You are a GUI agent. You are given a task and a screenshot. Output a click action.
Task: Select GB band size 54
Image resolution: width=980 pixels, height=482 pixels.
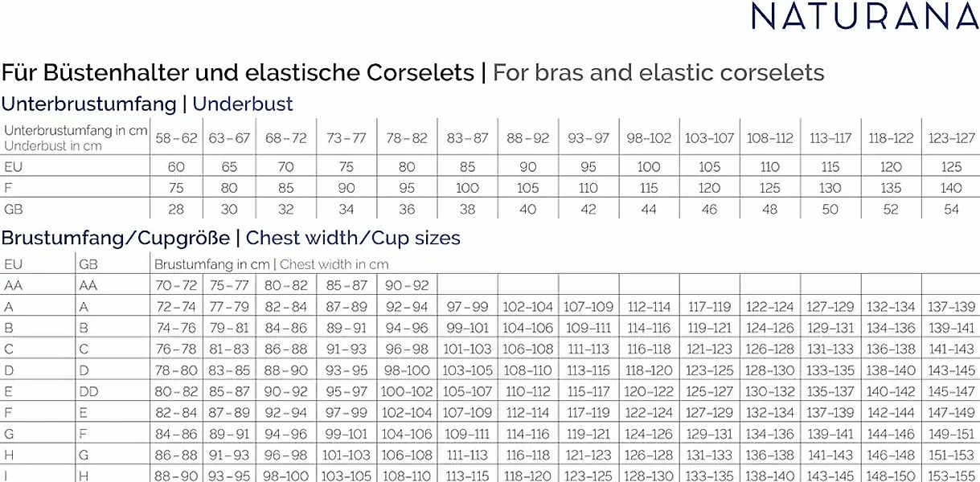click(x=951, y=209)
